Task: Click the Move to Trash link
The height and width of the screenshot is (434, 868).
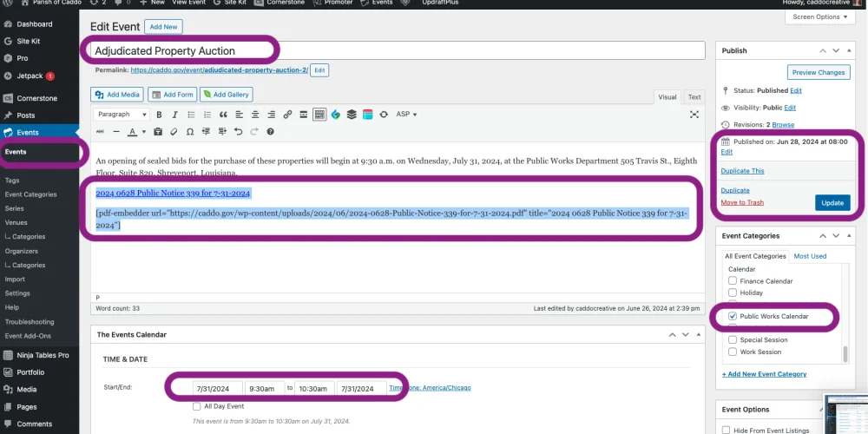Action: point(742,202)
